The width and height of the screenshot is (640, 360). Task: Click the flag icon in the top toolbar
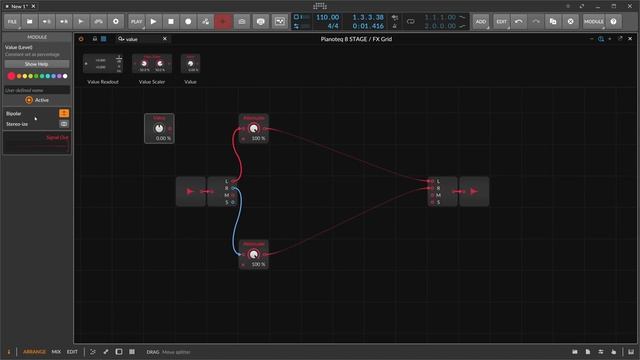pyautogui.click(x=81, y=22)
